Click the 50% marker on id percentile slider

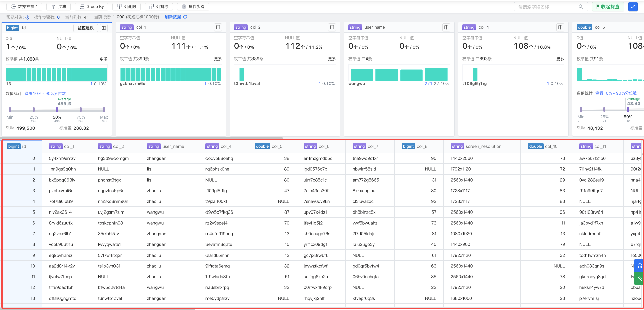pyautogui.click(x=57, y=110)
